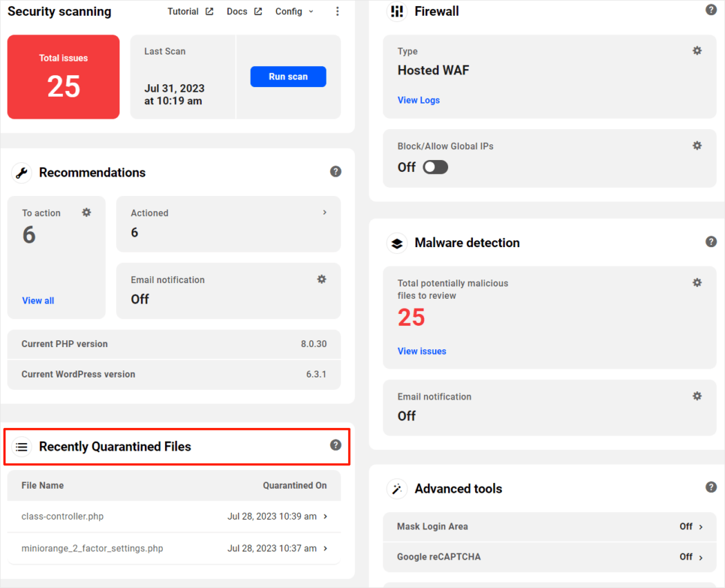The width and height of the screenshot is (725, 588).
Task: Click the Recommendations wrench icon
Action: coord(21,173)
